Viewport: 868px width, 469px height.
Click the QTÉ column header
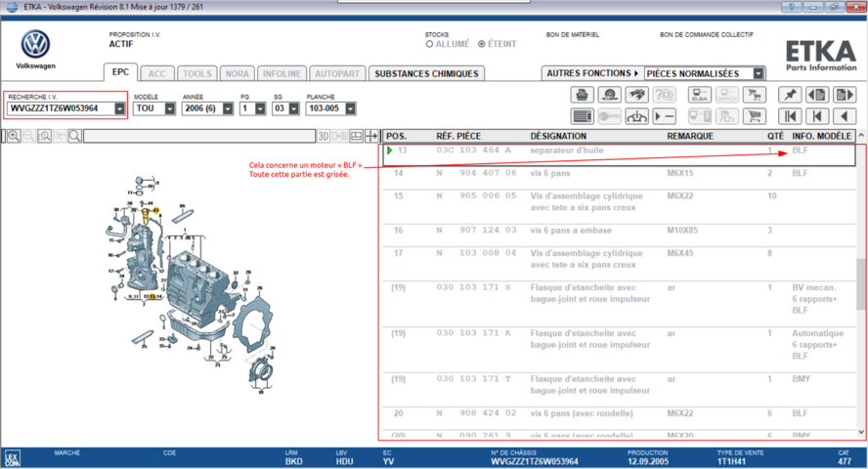tap(775, 136)
